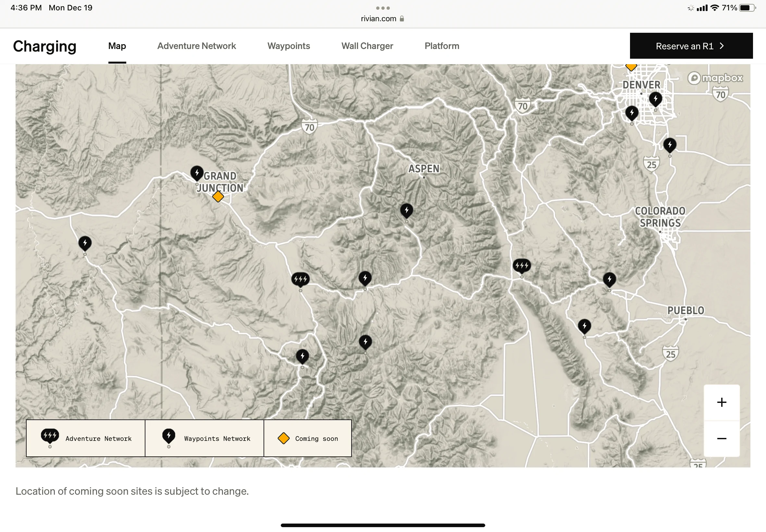This screenshot has height=532, width=766.
Task: Click the Adventure Network pin west of Colorado Springs
Action: (522, 266)
